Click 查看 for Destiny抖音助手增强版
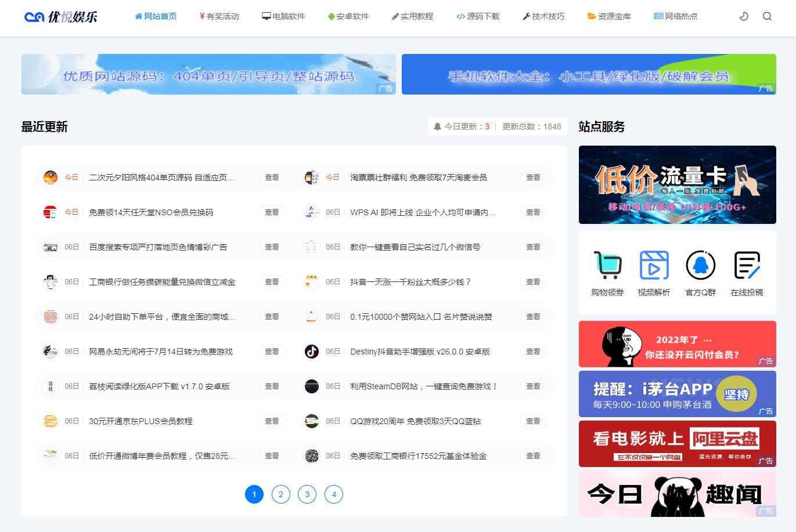The width and height of the screenshot is (796, 532). pos(534,352)
